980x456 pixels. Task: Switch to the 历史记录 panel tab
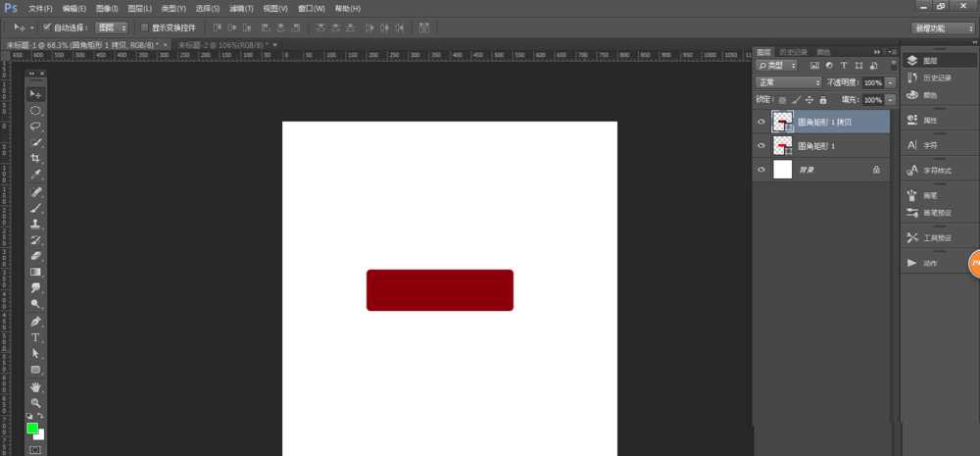pyautogui.click(x=795, y=52)
